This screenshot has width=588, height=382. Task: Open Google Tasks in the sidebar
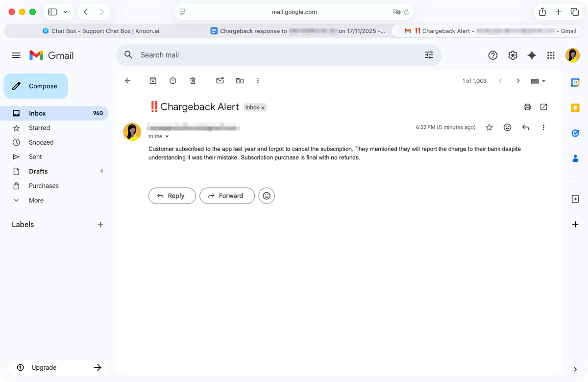tap(575, 133)
